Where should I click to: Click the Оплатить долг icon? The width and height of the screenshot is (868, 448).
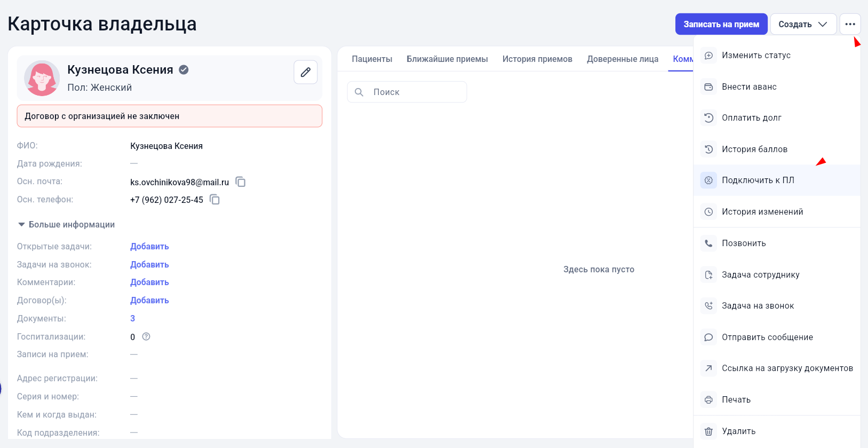click(708, 118)
